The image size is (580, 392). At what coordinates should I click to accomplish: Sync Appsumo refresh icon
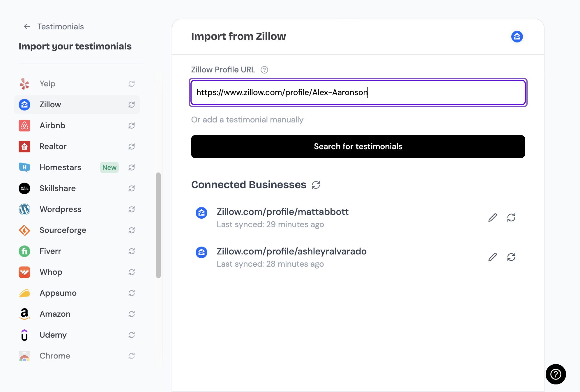pos(132,293)
